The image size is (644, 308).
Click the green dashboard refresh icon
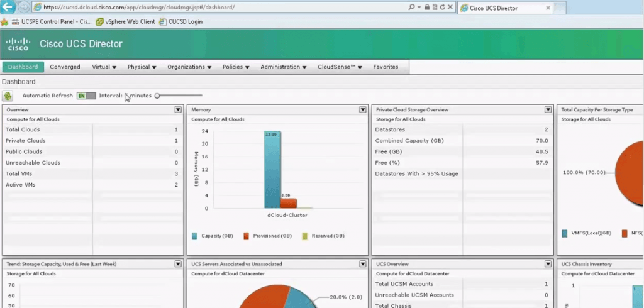(x=8, y=96)
